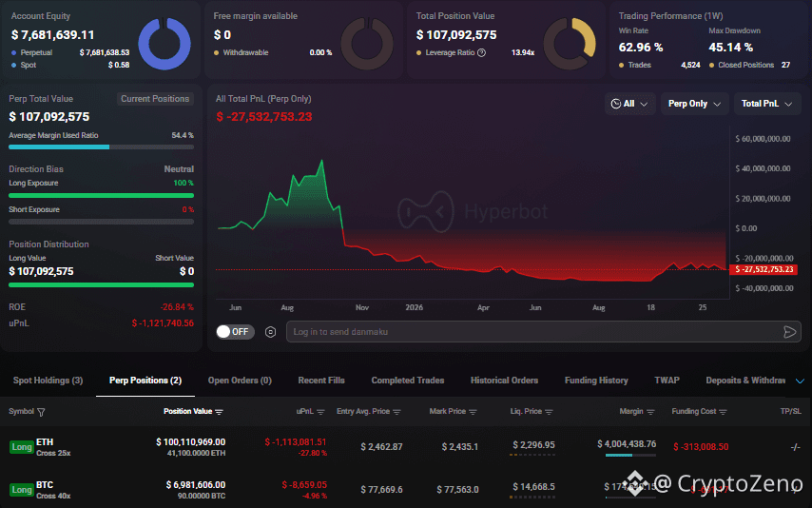Switch to the Completed Trades tab
Viewport: 812px width, 508px height.
tap(408, 381)
